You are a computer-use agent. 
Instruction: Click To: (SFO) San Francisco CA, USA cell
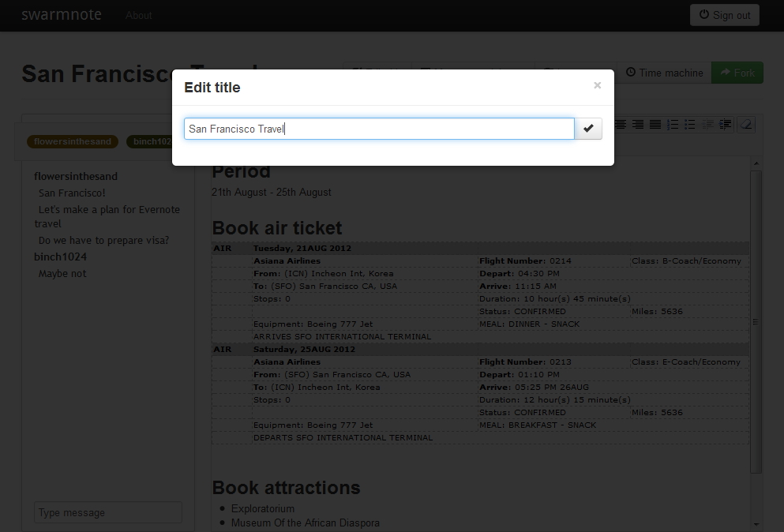tap(365, 287)
